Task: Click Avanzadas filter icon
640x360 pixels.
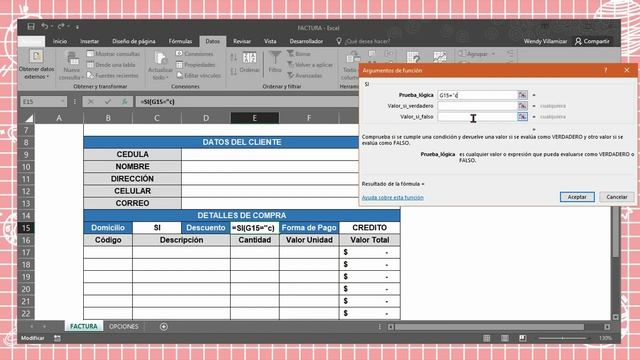Action: (x=290, y=76)
